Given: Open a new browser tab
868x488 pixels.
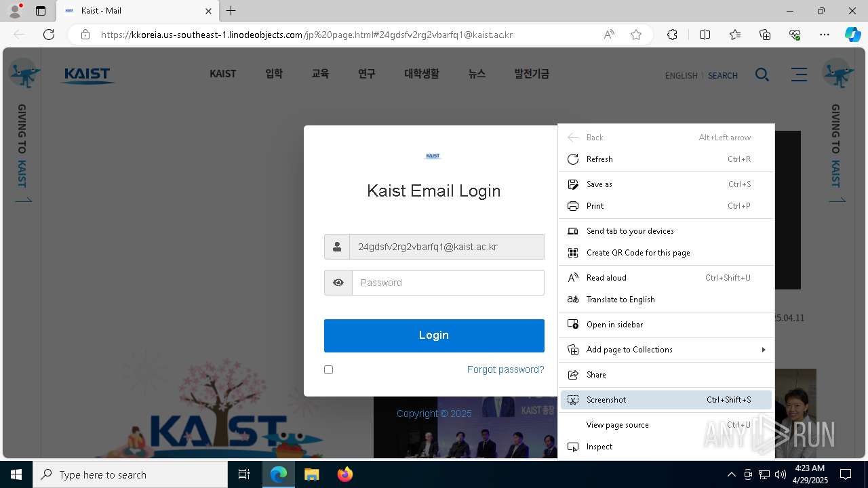Looking at the screenshot, I should (x=231, y=11).
